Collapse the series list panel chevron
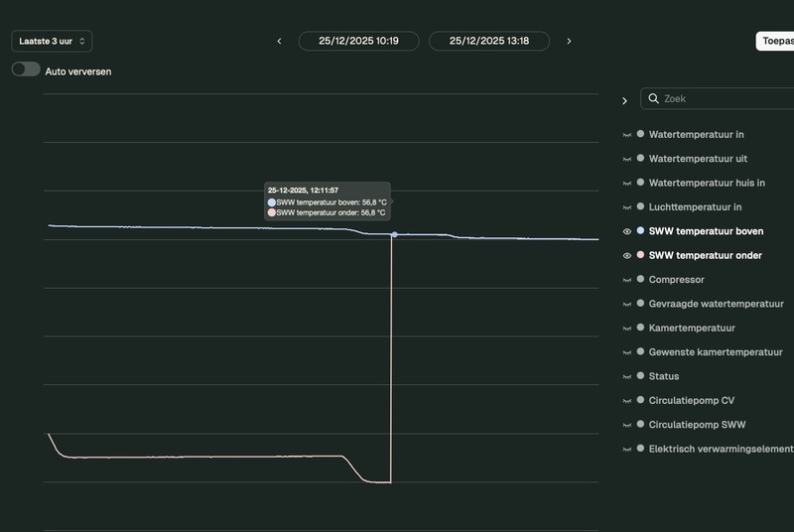 tap(624, 101)
